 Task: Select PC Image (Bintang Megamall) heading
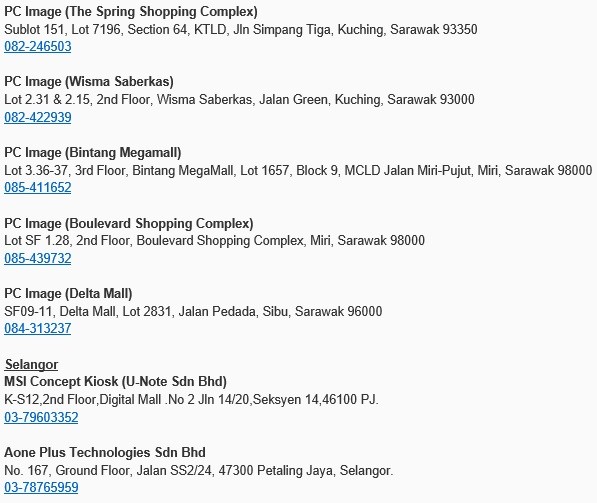(93, 152)
